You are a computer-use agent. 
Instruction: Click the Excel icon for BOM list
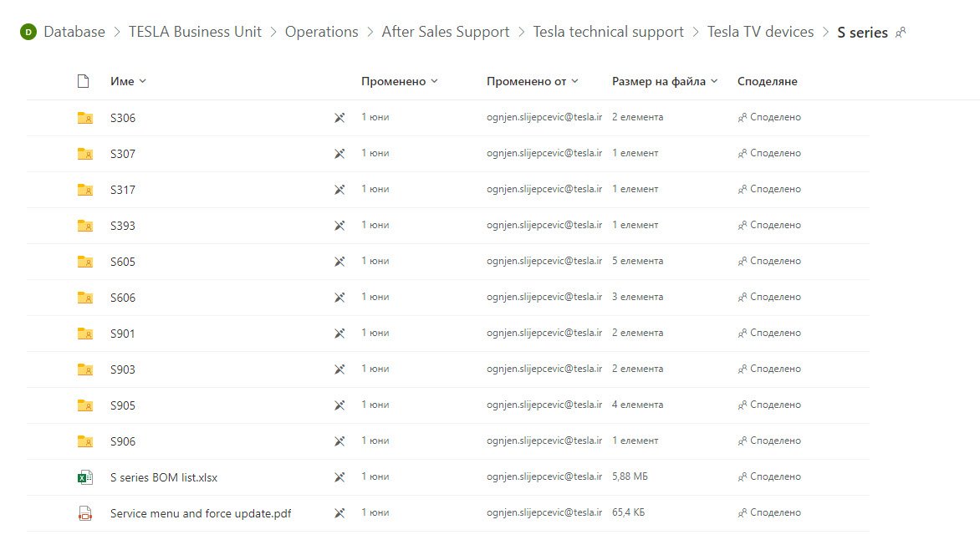[x=84, y=477]
